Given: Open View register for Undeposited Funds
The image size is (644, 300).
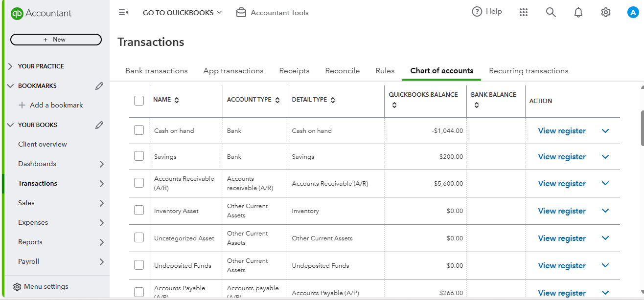Looking at the screenshot, I should point(562,266).
